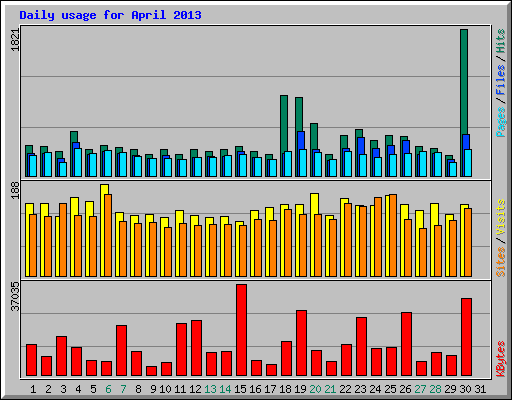Click the day 1 axis label
512x400 pixels.
(x=33, y=389)
